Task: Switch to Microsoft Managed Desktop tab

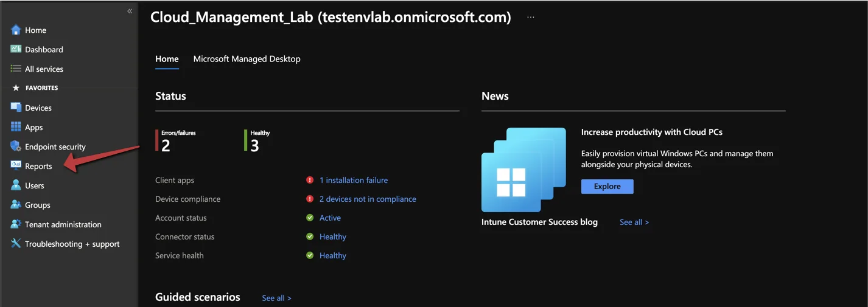Action: [247, 59]
